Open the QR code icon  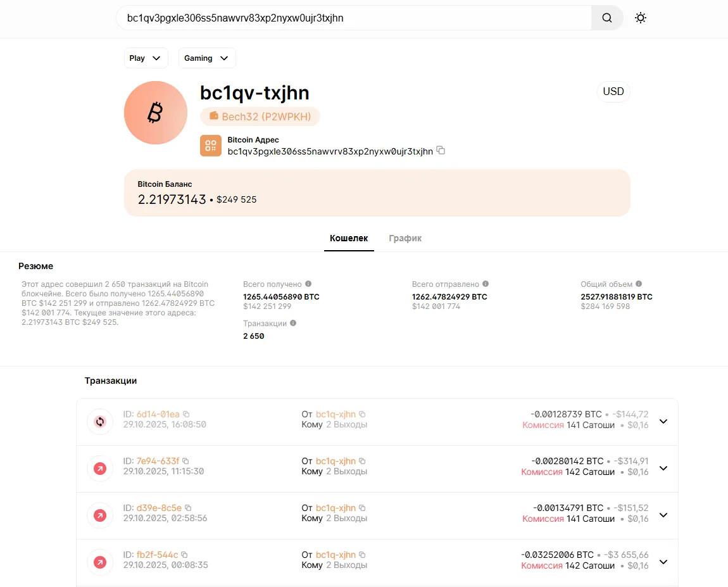click(211, 146)
